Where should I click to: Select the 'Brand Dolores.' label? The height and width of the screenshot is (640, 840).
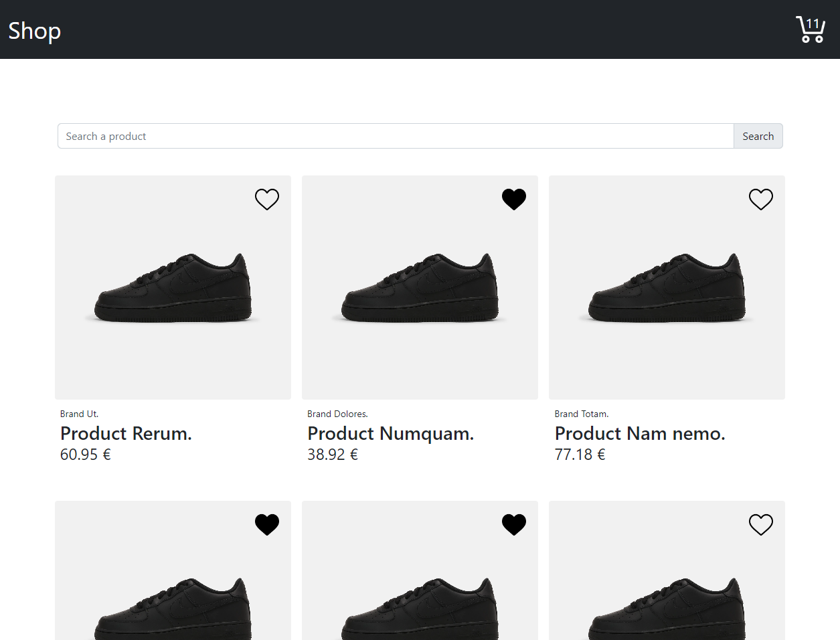point(337,414)
